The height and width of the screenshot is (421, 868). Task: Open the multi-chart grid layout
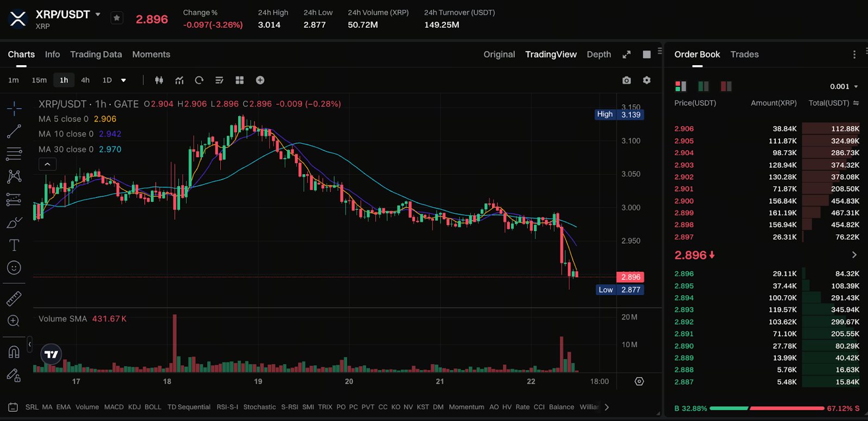[240, 80]
